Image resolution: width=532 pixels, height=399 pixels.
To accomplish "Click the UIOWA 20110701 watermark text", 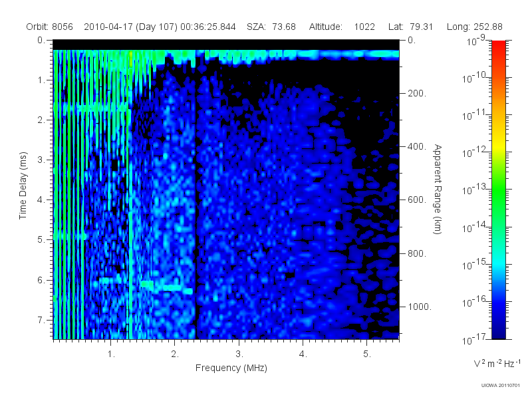I will coord(500,386).
